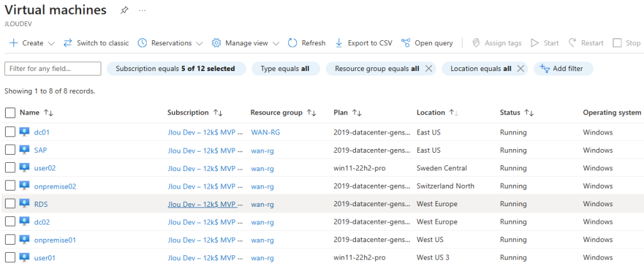Screen dimensions: 644x266
Task: Remove the Location equals all filter
Action: (x=520, y=69)
